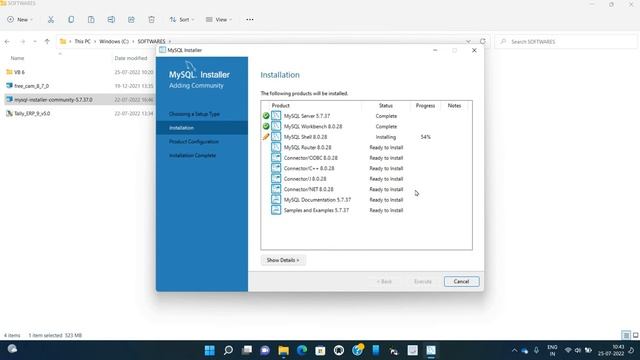The height and width of the screenshot is (360, 640).
Task: Click the Connector/C++ 8.0.28 product icon
Action: (276, 168)
